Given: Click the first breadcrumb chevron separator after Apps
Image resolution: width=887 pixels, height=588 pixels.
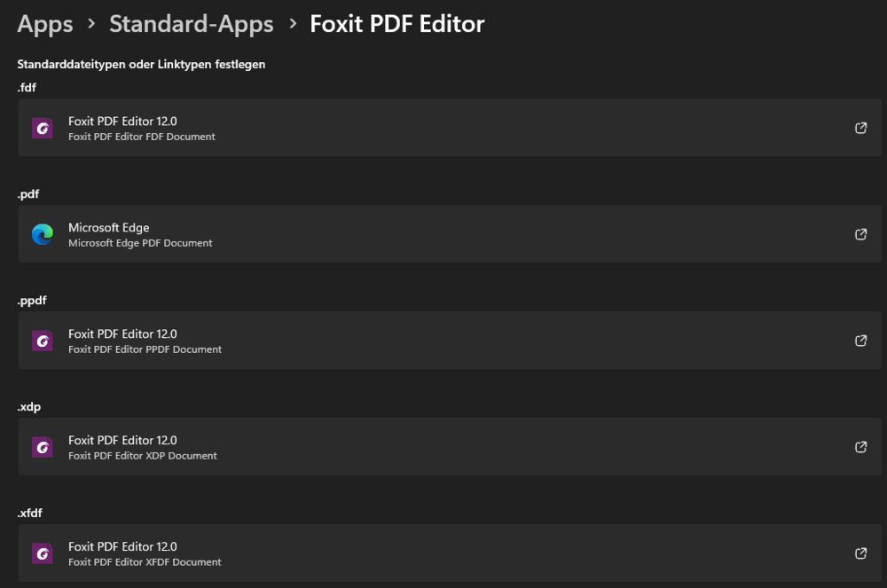Looking at the screenshot, I should (90, 24).
